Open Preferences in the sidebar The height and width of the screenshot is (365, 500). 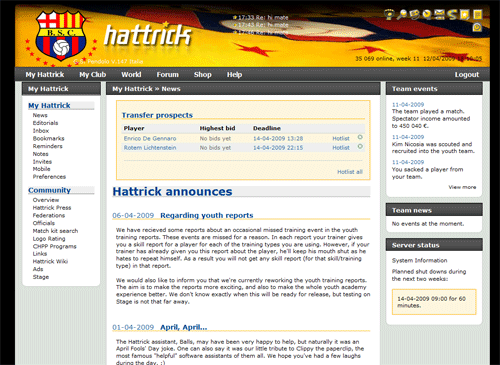click(x=49, y=177)
